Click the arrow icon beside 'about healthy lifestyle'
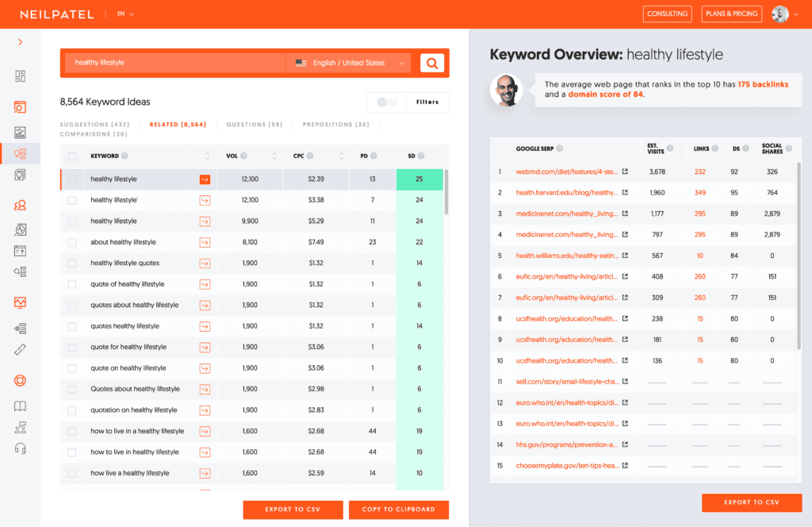 pos(205,243)
